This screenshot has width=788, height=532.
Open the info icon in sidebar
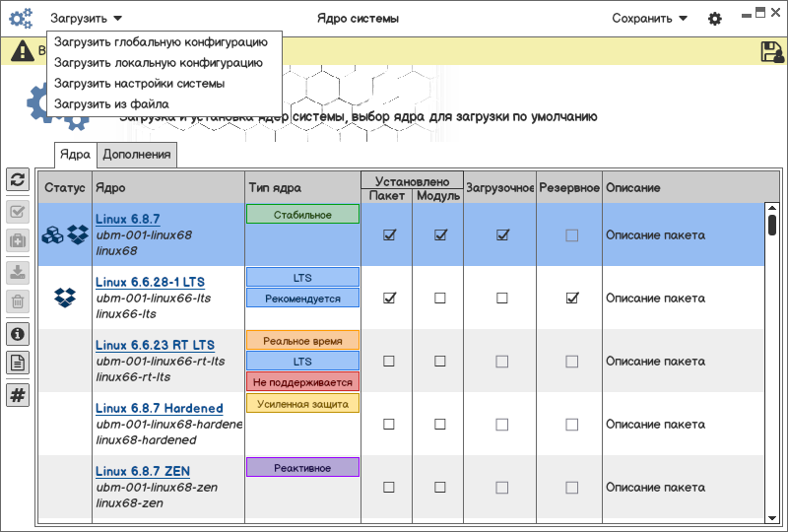coord(18,334)
